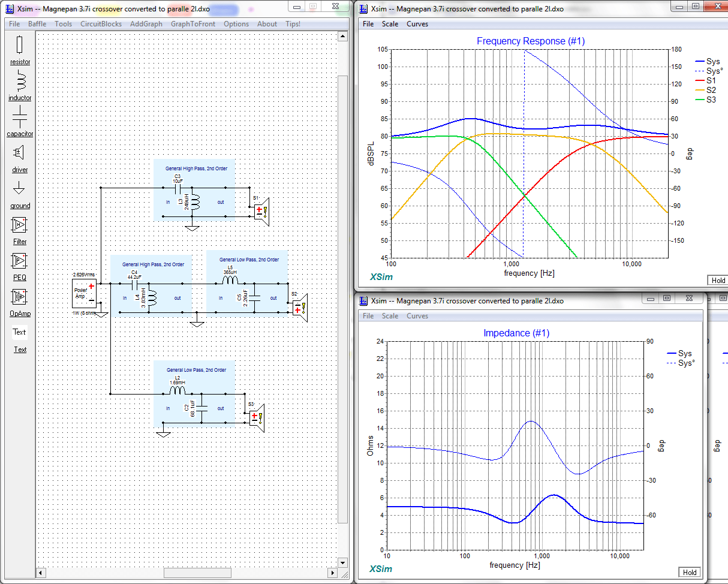Select the PEQ block icon

(20, 261)
